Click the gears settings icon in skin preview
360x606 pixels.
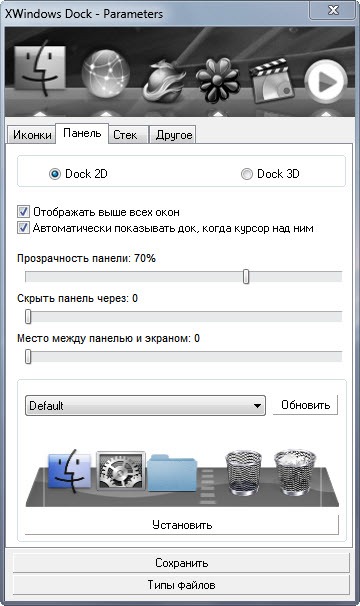(x=121, y=471)
